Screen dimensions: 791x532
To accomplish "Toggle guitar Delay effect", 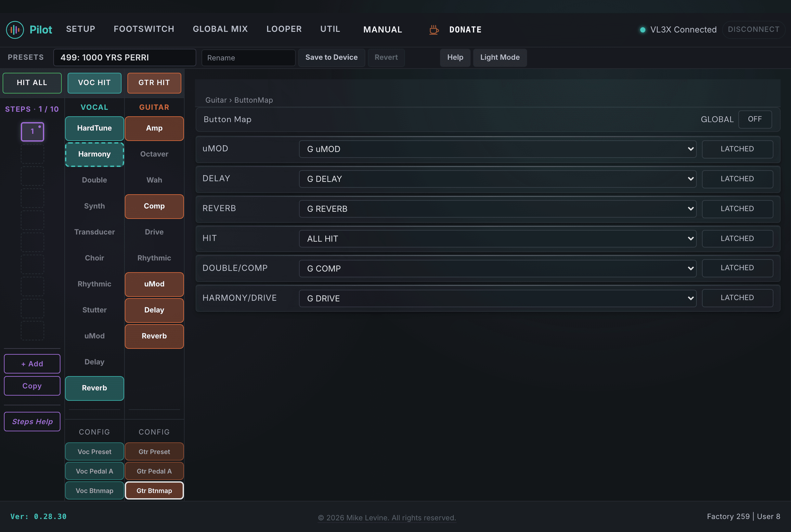I will point(154,310).
